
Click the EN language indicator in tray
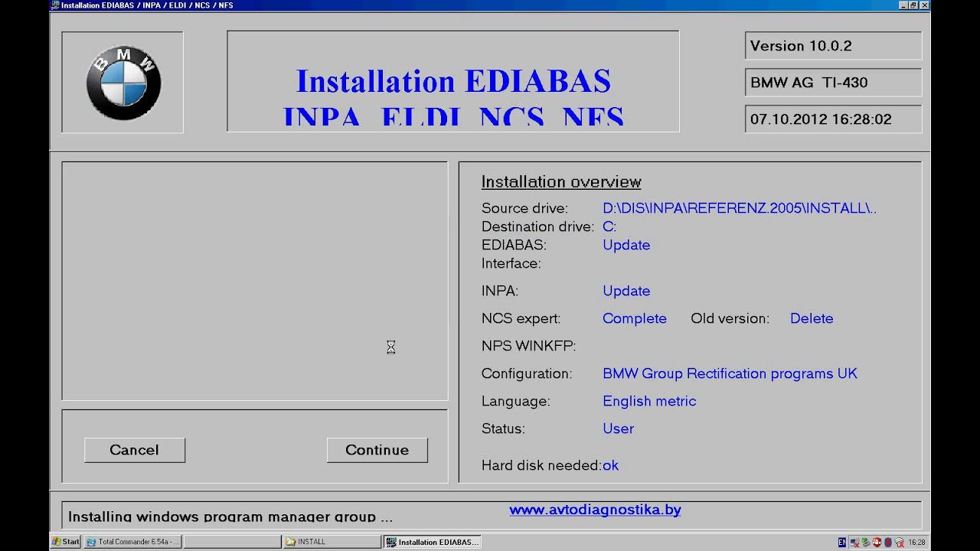pos(842,542)
